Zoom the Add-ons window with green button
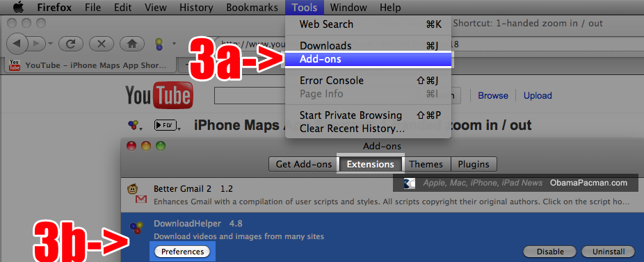The image size is (644, 262). click(x=161, y=146)
